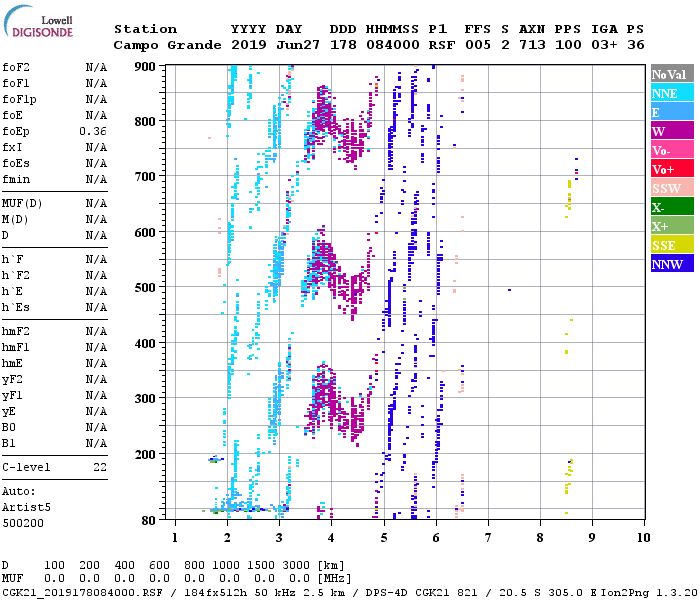This screenshot has width=700, height=600.
Task: Select the NNE legend swatch
Action: point(672,93)
